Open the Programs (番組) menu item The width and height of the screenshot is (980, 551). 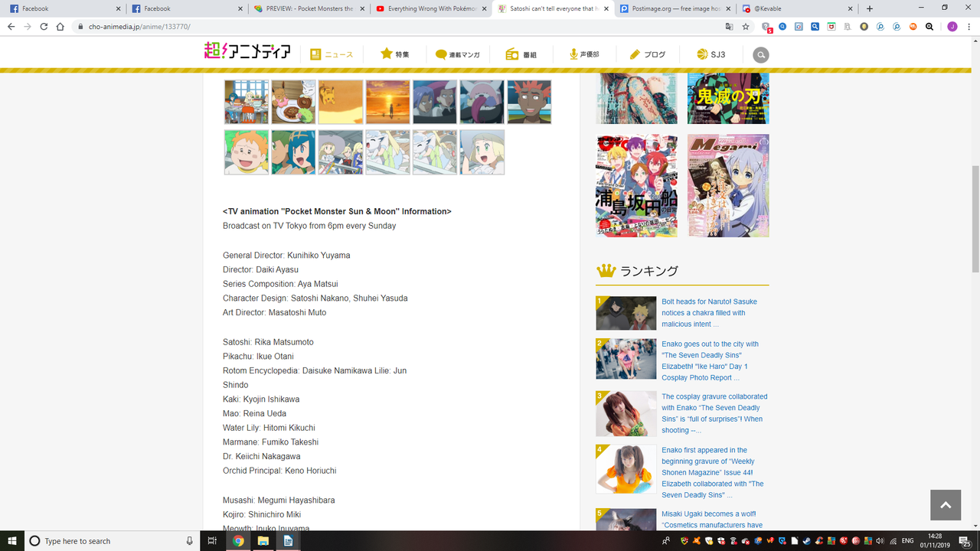521,54
